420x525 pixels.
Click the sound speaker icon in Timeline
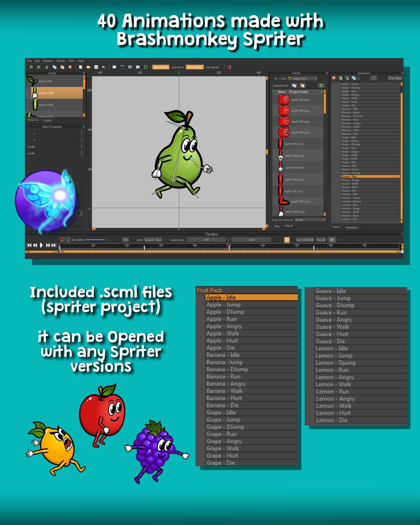click(332, 240)
